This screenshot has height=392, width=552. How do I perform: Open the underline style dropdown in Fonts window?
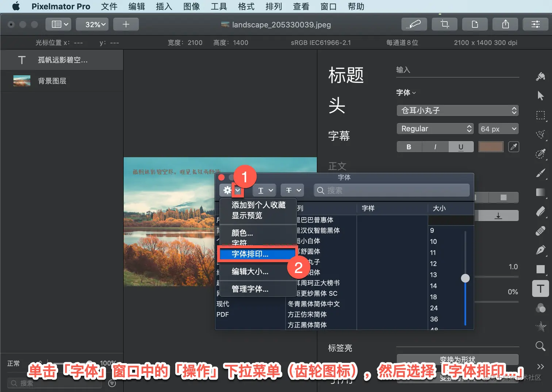265,190
